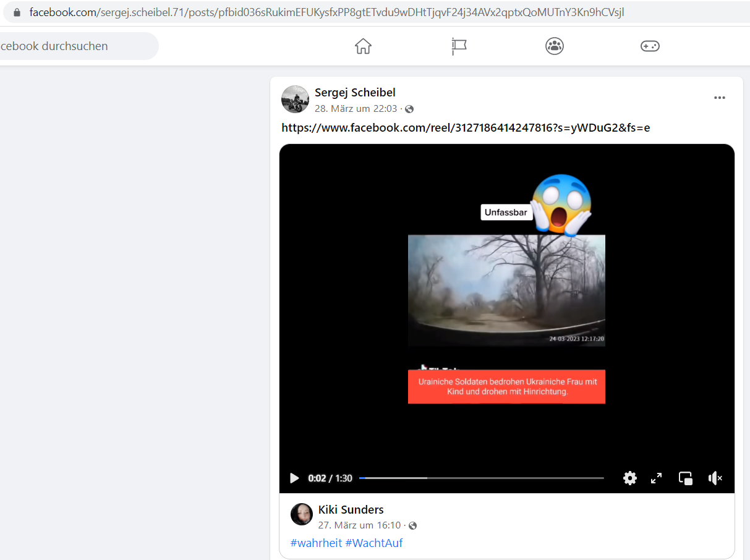Unmute the video with the speaker icon
Image resolution: width=750 pixels, height=560 pixels.
pyautogui.click(x=715, y=478)
